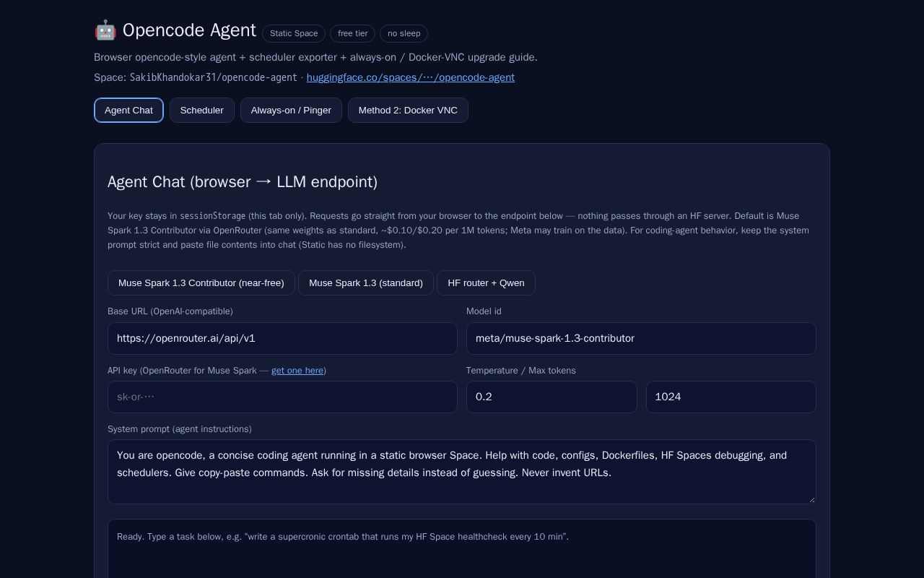Click the API key field showing sk-or
This screenshot has height=578, width=924.
[x=282, y=397]
